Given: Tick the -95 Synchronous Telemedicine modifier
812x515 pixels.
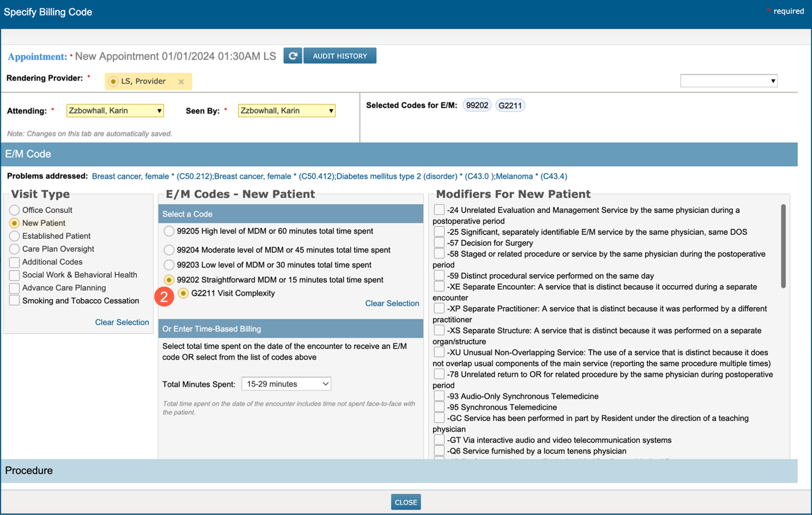Looking at the screenshot, I should point(439,407).
